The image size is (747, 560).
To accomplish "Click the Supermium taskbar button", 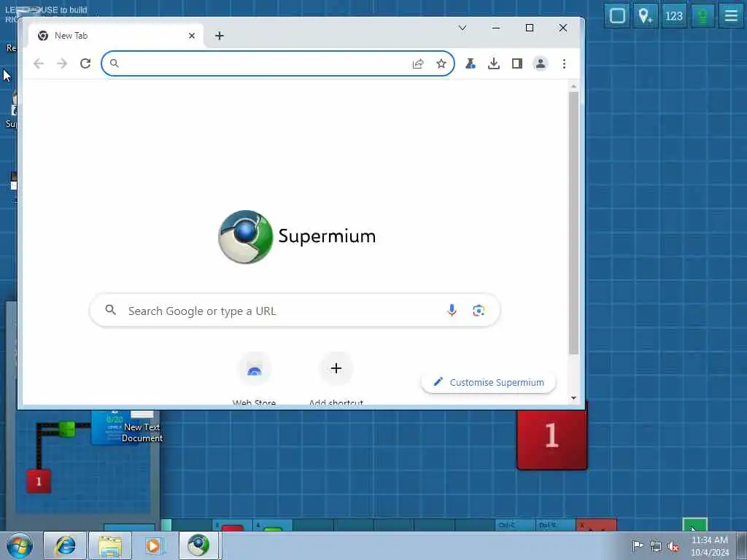I will tap(199, 545).
